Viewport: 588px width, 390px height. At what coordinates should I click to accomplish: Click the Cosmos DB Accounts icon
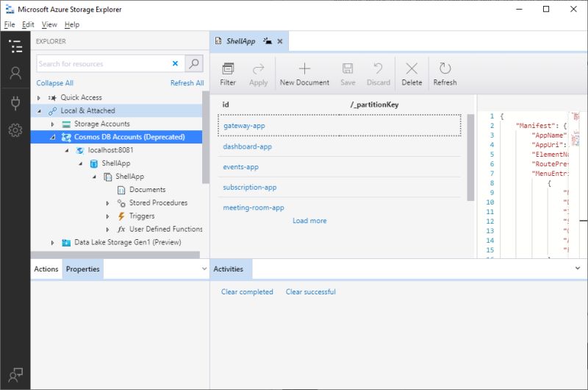[66, 137]
